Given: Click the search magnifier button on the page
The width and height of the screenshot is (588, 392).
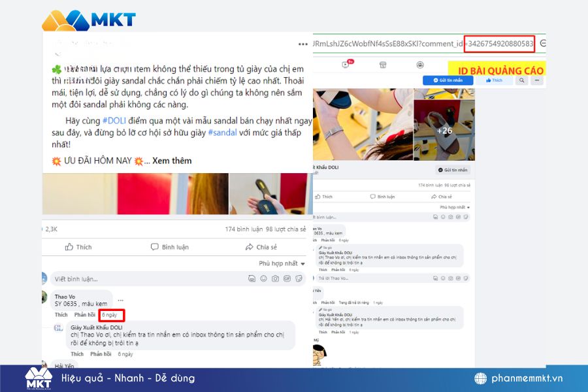Looking at the screenshot, I should 521,80.
